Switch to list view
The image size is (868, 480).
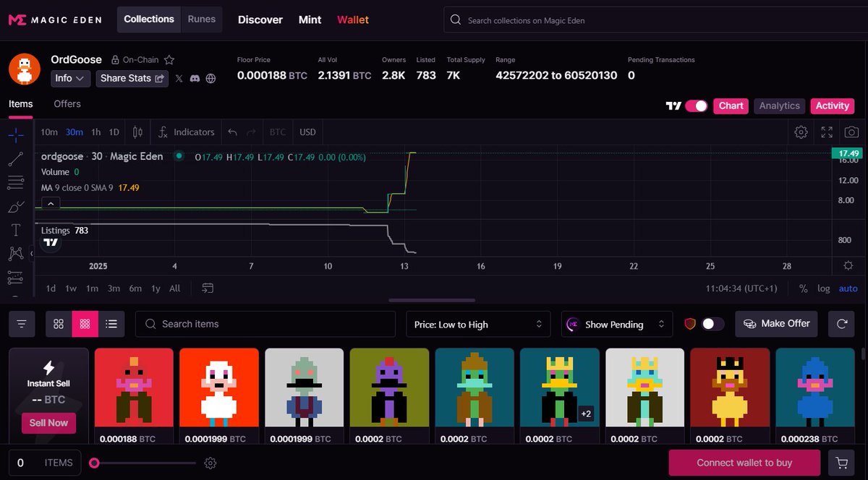tap(111, 324)
